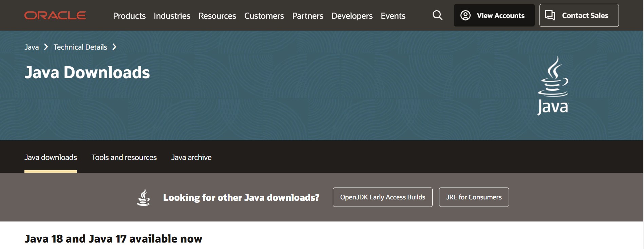The image size is (644, 249).
Task: Click the Contact Sales button
Action: 579,15
